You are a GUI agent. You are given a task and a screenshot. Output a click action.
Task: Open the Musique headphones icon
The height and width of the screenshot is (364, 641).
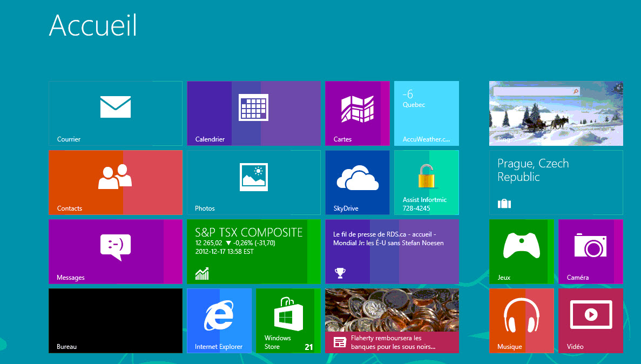click(522, 315)
